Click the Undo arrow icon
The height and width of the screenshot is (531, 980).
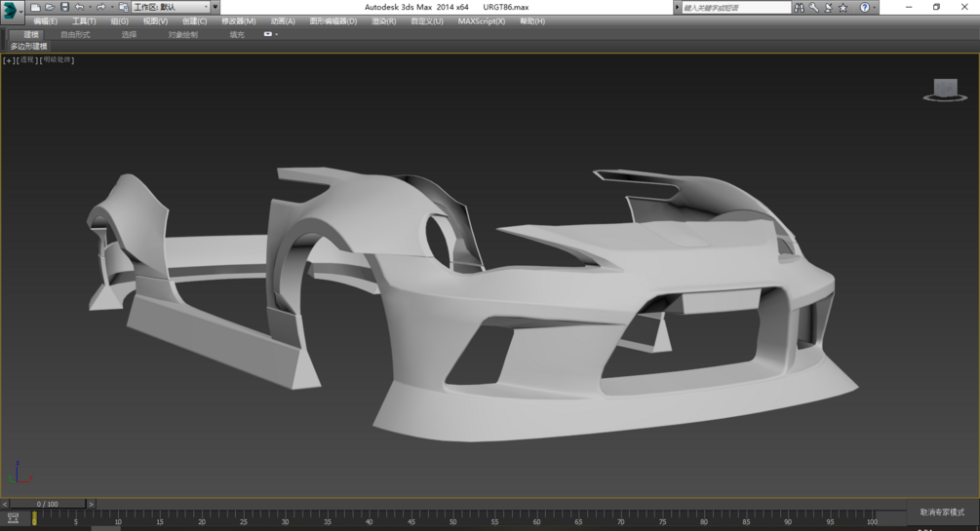click(x=79, y=7)
